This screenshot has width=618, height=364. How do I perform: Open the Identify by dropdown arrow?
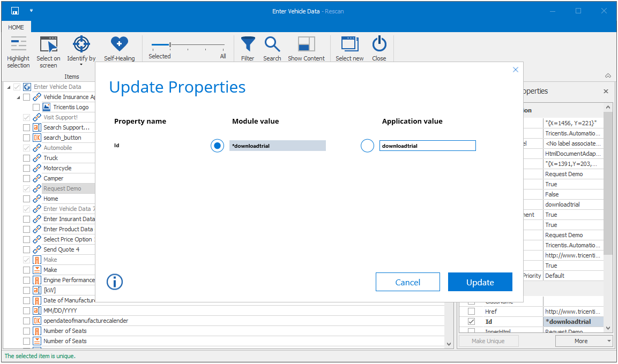81,65
